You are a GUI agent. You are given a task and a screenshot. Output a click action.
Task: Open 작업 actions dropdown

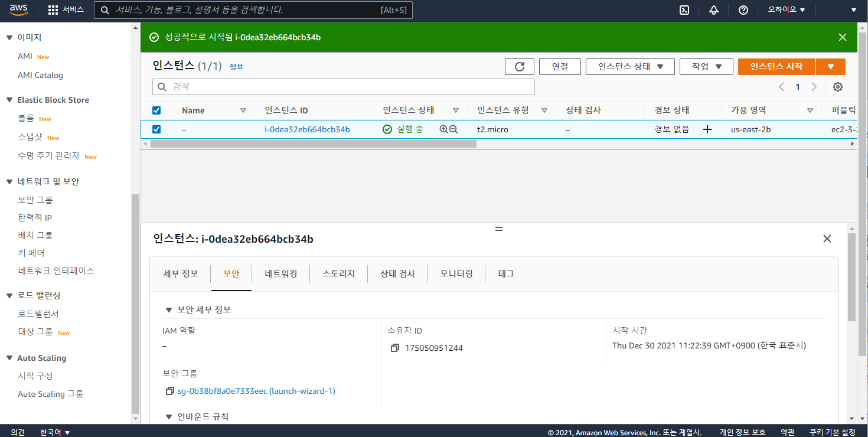coord(706,67)
